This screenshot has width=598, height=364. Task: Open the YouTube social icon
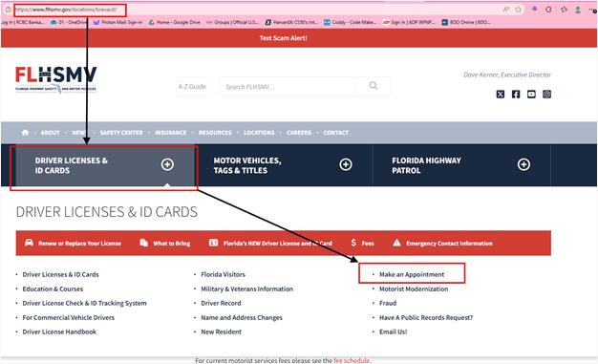(x=531, y=94)
